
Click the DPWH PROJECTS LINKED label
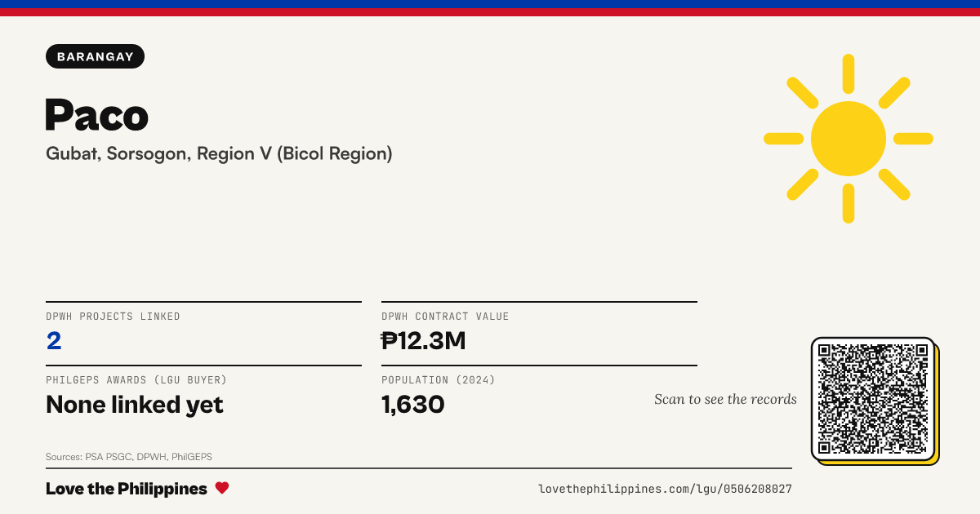click(113, 317)
